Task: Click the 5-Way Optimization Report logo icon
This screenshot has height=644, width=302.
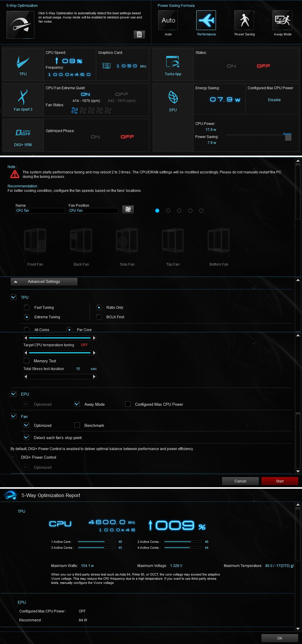Action: [x=11, y=496]
